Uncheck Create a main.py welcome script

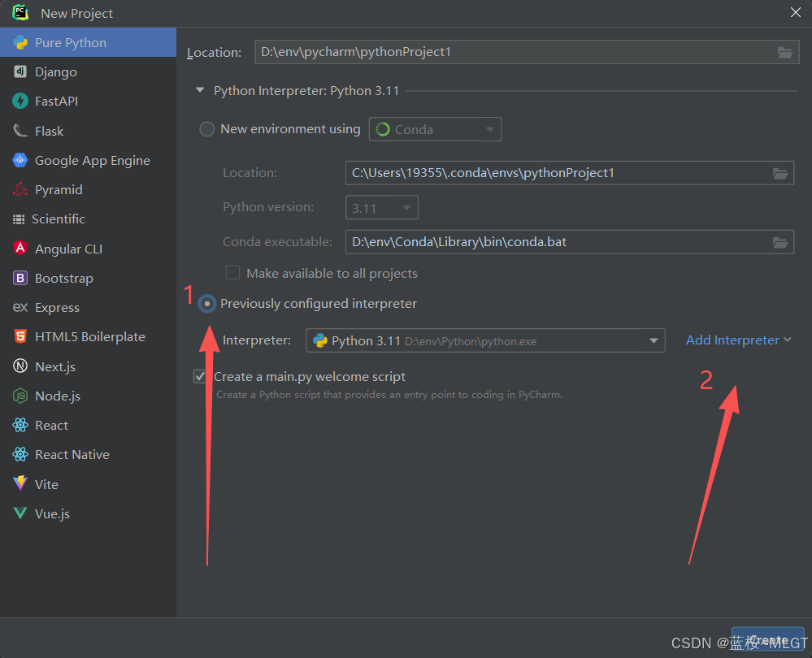click(x=200, y=376)
